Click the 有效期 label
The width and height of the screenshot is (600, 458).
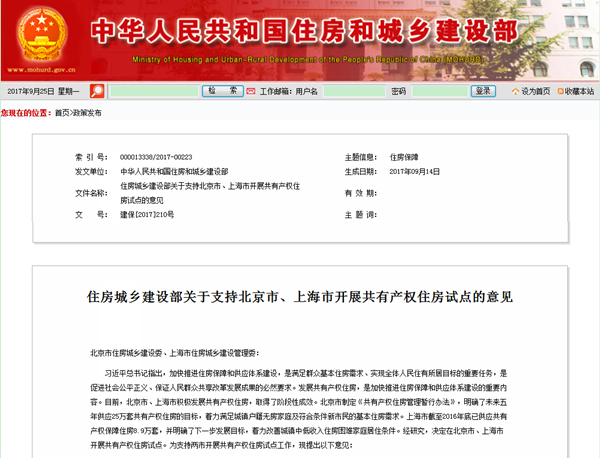coord(360,193)
